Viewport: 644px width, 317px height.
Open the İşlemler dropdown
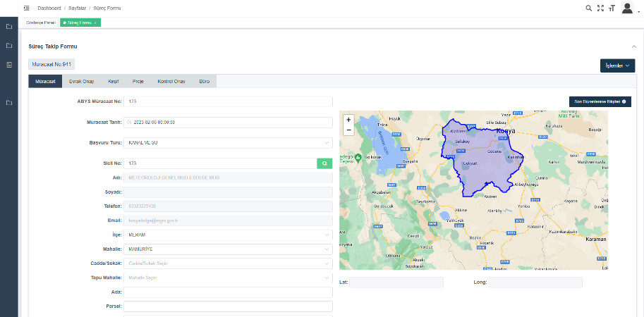pyautogui.click(x=617, y=66)
